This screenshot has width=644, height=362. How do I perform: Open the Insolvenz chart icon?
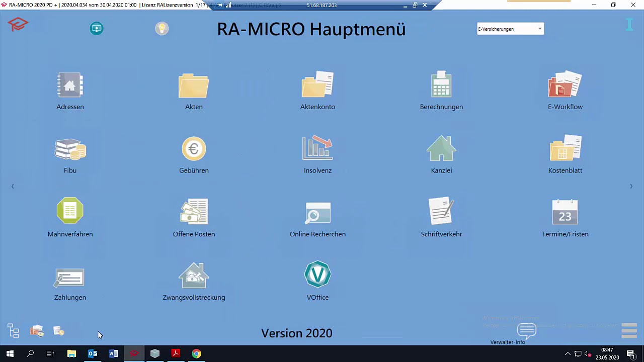click(x=317, y=148)
